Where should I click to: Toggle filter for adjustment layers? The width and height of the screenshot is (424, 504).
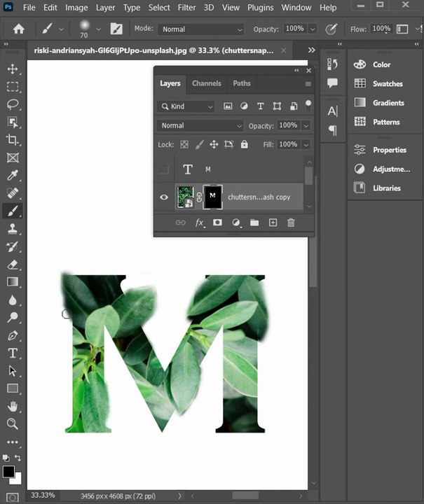[x=244, y=106]
